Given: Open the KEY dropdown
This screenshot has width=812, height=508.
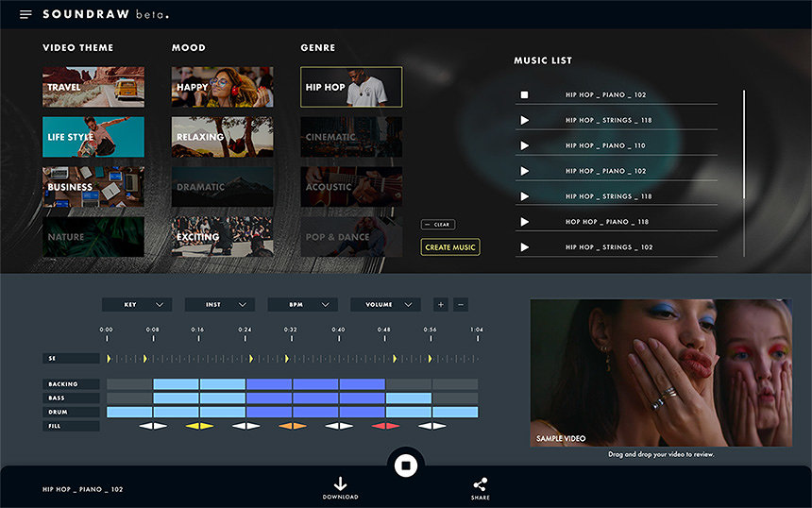Looking at the screenshot, I should coord(137,304).
